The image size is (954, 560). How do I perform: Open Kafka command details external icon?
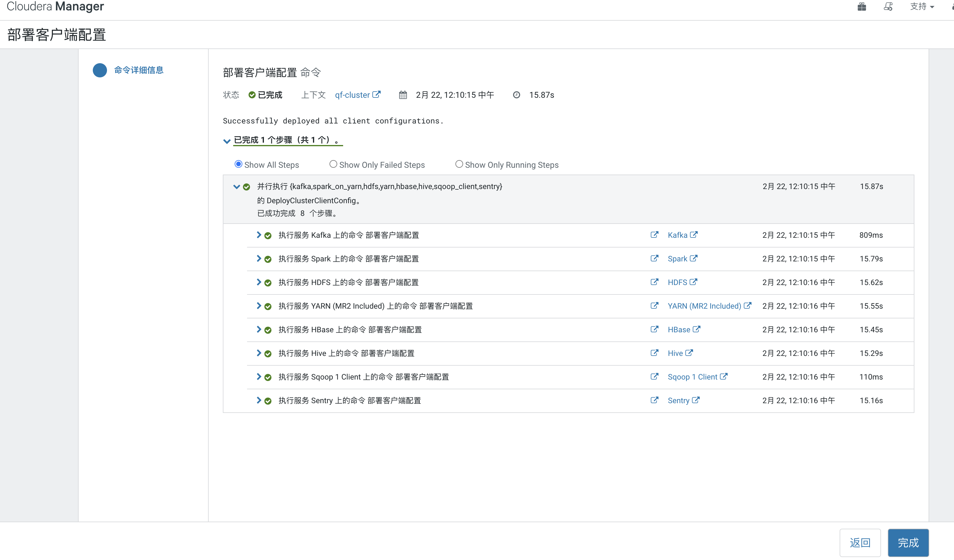pos(654,235)
